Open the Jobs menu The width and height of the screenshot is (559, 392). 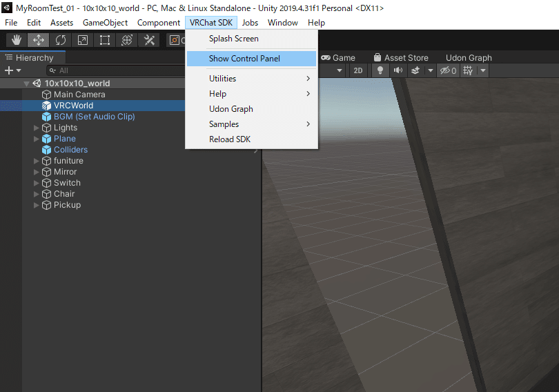250,23
